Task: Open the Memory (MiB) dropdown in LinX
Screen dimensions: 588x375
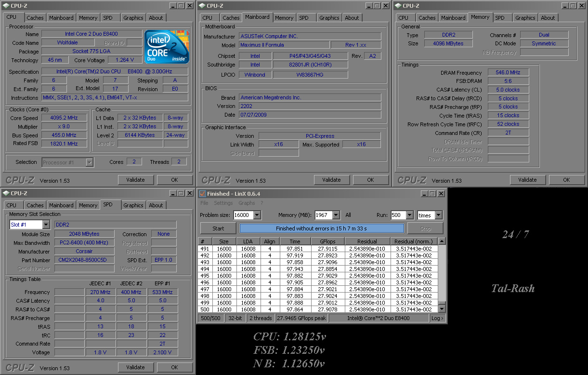Action: point(336,215)
